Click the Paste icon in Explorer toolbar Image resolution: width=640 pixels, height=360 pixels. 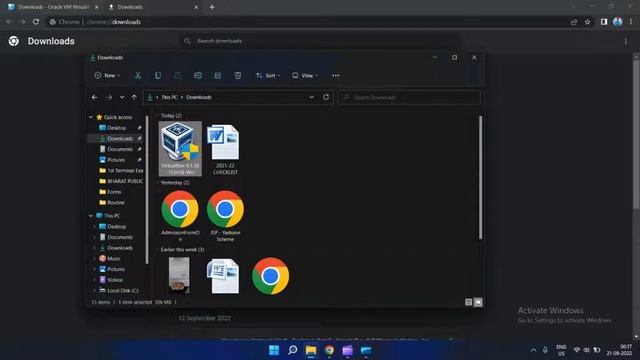point(178,76)
